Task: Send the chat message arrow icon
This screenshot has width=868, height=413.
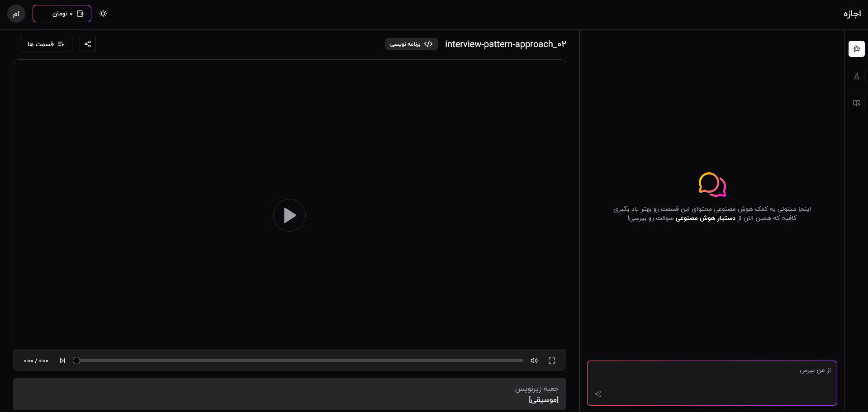Action: 598,394
